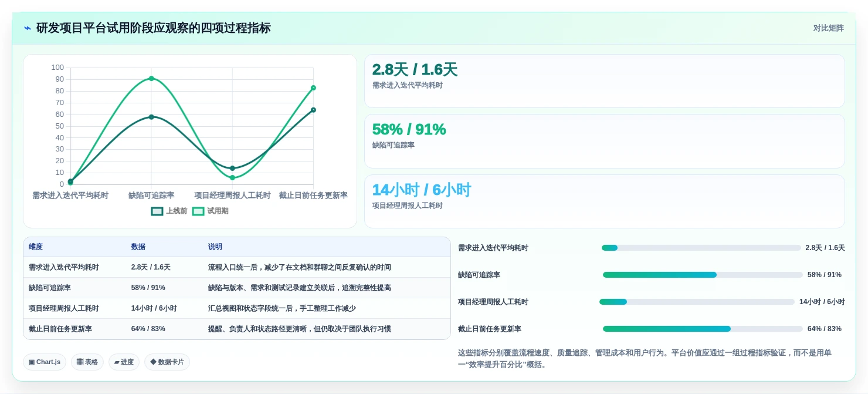Click the 2.8天 / 1.6天 data card value

pyautogui.click(x=415, y=70)
